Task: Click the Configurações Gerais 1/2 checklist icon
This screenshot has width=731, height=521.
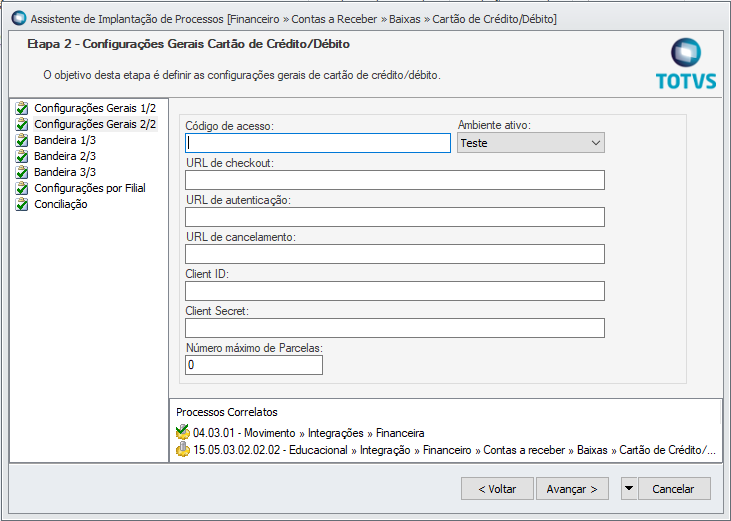Action: coord(22,108)
